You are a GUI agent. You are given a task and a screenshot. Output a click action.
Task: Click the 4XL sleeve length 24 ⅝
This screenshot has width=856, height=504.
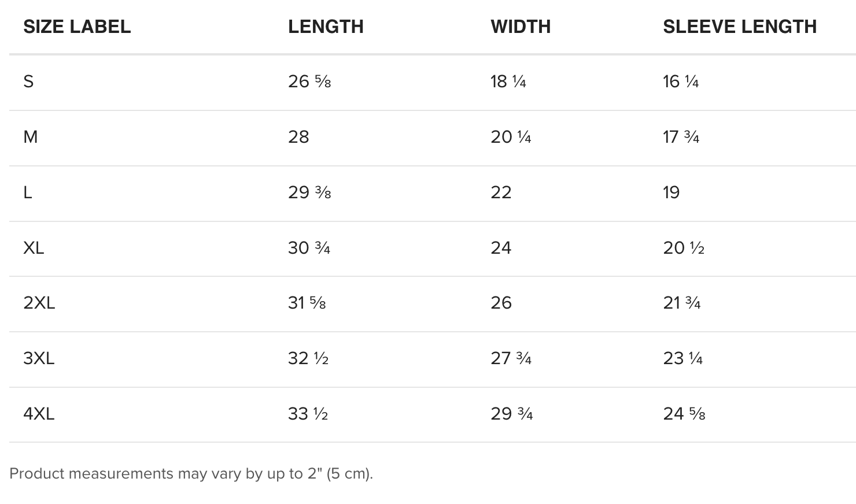684,414
